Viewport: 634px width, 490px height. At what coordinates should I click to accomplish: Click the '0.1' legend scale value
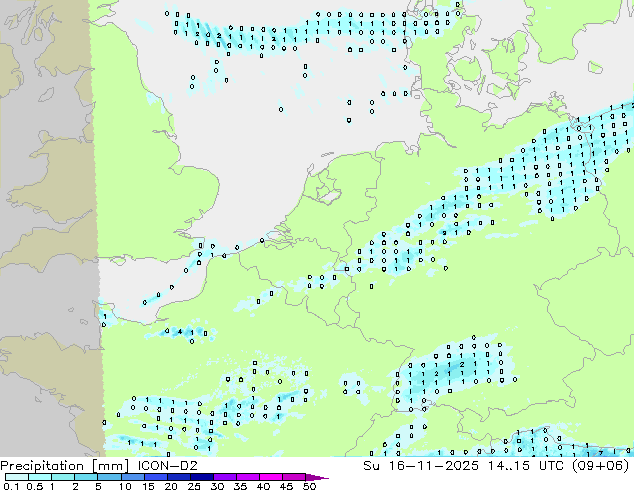click(11, 486)
